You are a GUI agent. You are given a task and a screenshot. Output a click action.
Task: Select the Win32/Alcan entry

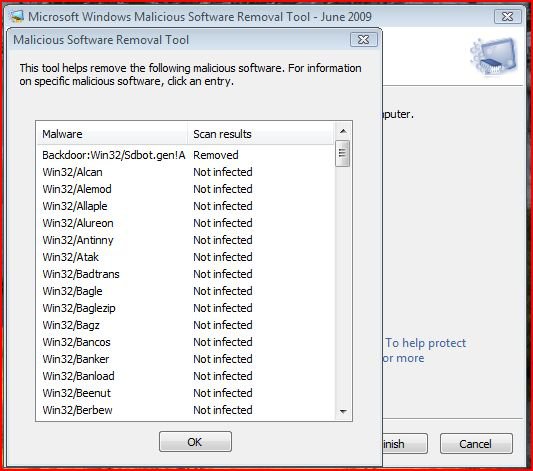pyautogui.click(x=185, y=172)
